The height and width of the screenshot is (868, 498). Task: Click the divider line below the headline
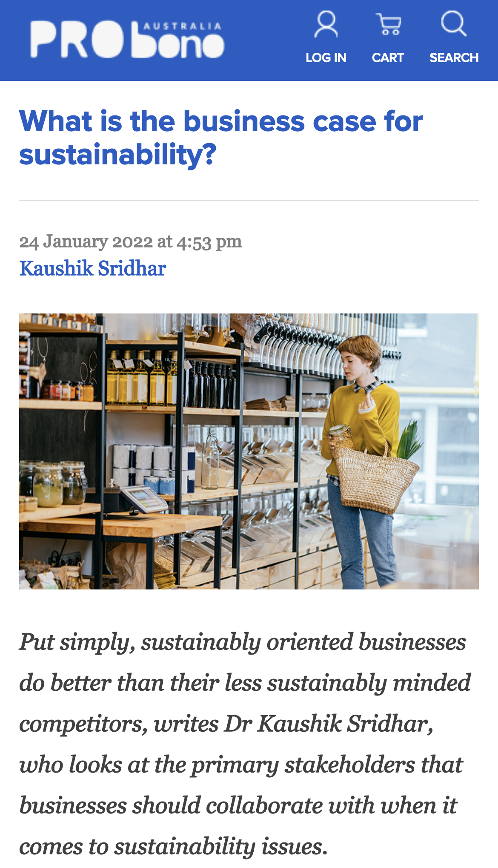point(249,200)
